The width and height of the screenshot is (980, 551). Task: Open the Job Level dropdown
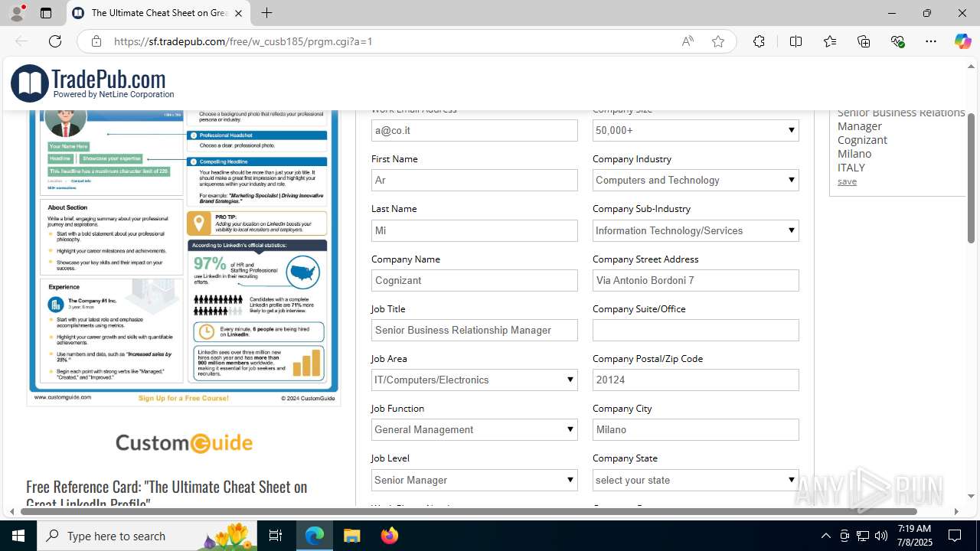click(x=474, y=480)
